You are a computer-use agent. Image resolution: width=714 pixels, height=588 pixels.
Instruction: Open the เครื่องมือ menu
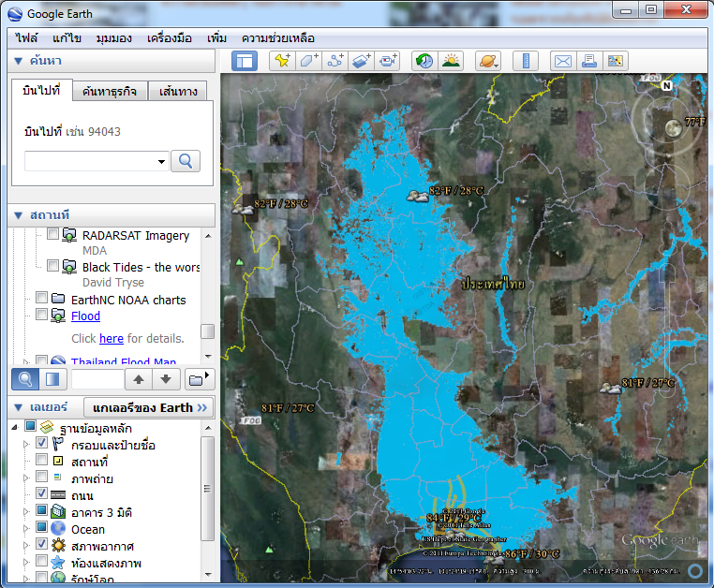tap(169, 38)
